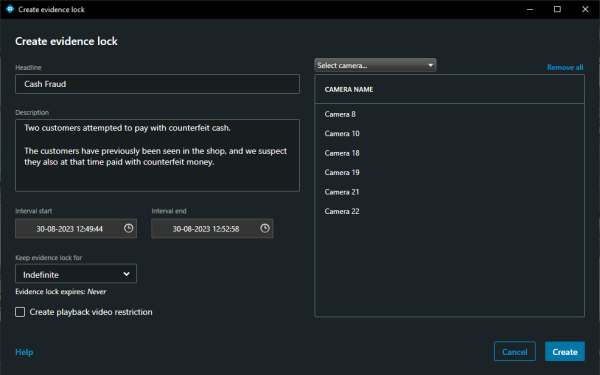Maximize the Create evidence lock window
Viewport: 600px width, 375px height.
click(x=558, y=9)
